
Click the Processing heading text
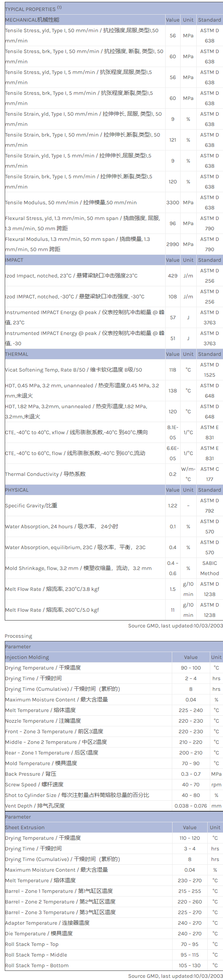(x=19, y=636)
